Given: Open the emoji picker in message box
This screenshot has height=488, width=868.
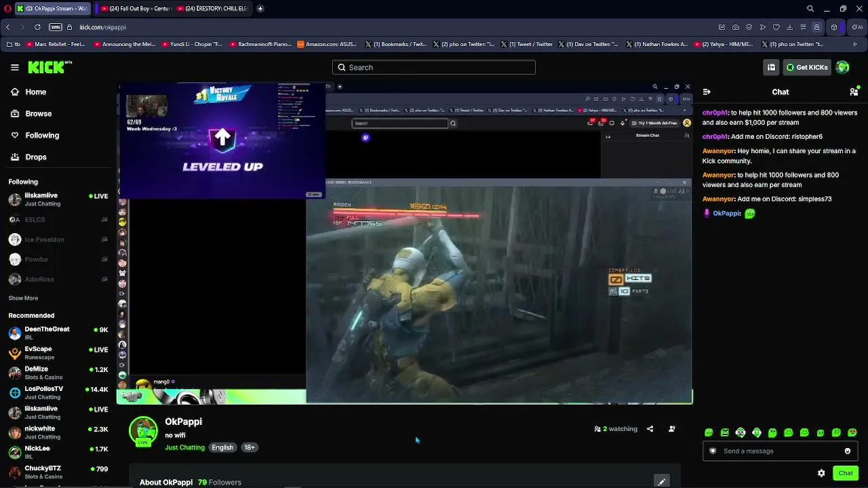Looking at the screenshot, I should 848,451.
